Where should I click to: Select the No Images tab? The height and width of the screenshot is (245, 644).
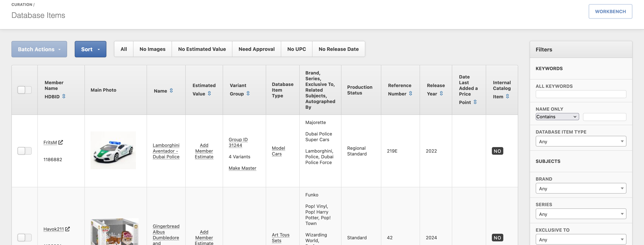click(x=152, y=49)
